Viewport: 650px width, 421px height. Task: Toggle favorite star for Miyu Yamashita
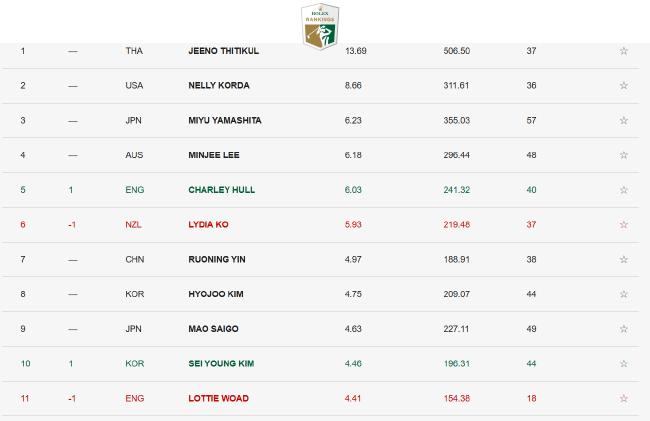(624, 120)
